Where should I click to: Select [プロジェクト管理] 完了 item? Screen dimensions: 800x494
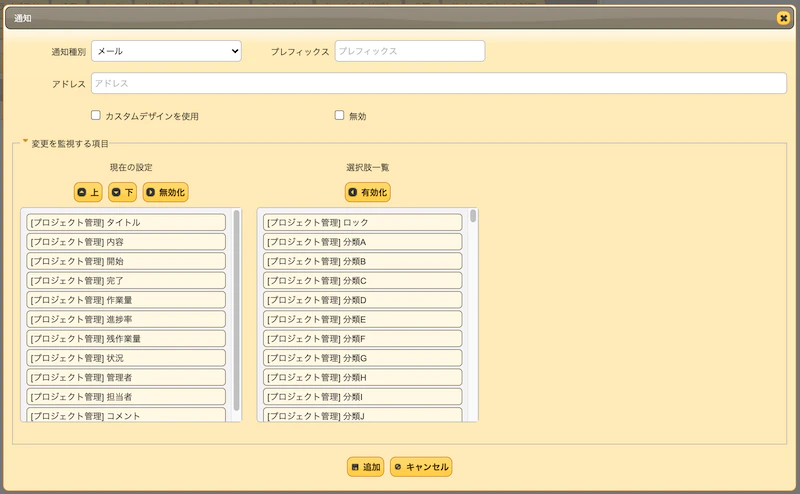click(126, 281)
